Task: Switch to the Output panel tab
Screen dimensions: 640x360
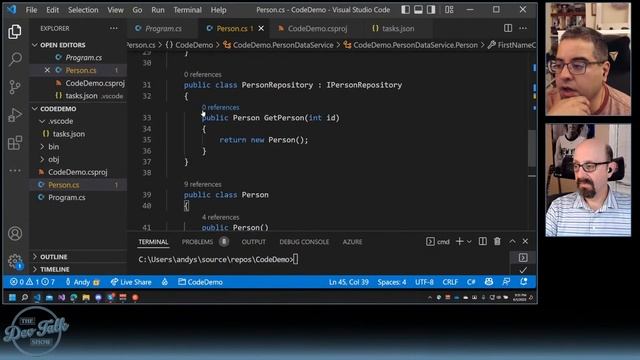Action: pos(253,242)
